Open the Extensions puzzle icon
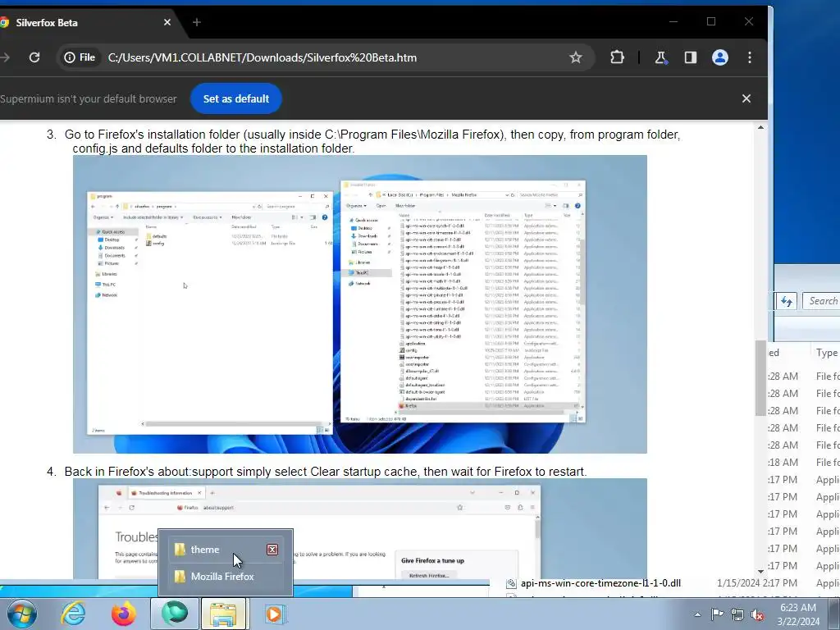This screenshot has width=840, height=630. tap(617, 57)
